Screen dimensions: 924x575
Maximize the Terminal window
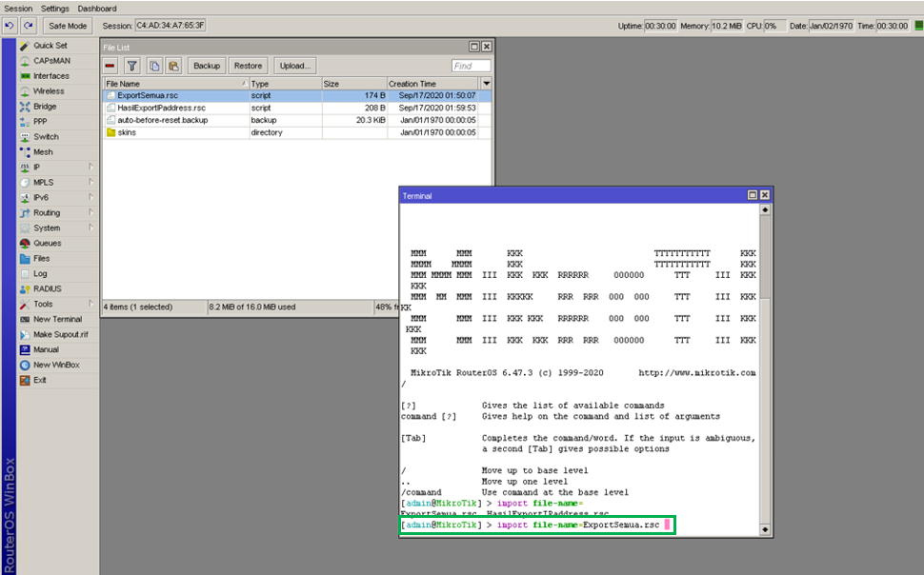[x=753, y=195]
